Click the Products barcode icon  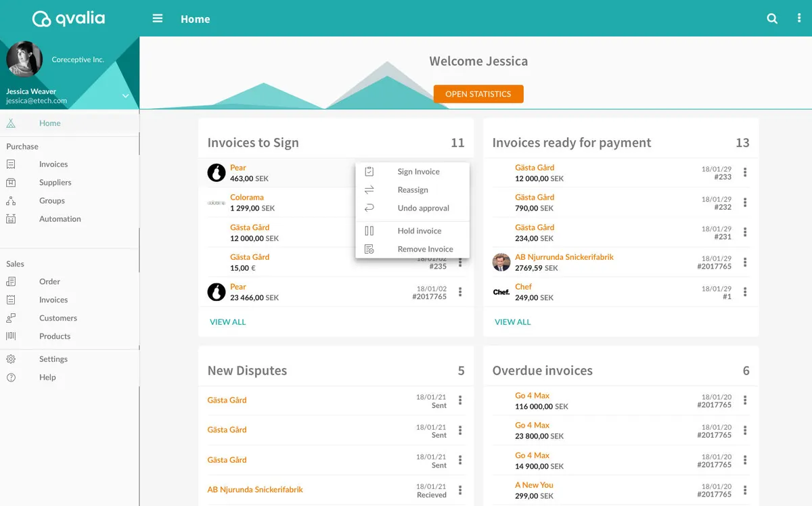click(x=11, y=336)
